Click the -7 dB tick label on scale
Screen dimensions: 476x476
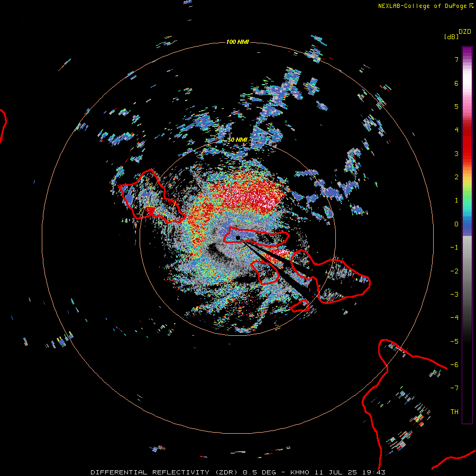[x=454, y=388]
